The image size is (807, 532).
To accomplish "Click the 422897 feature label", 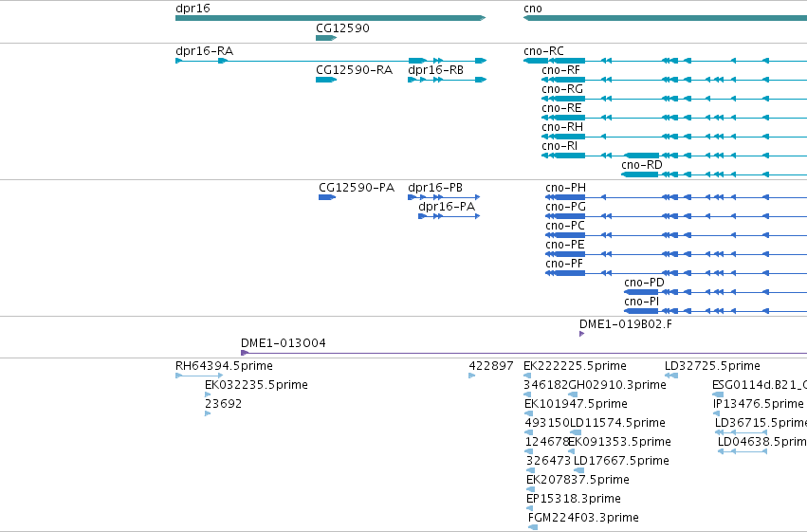I will 491,366.
